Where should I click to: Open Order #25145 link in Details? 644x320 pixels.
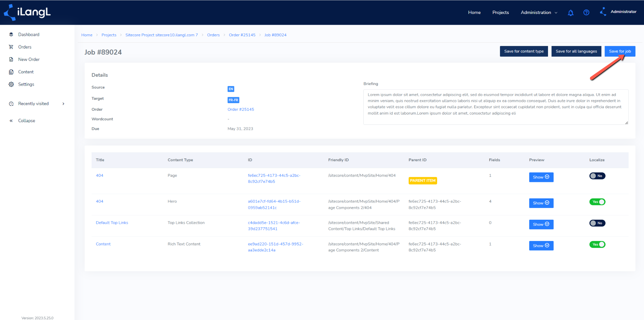[x=241, y=110]
